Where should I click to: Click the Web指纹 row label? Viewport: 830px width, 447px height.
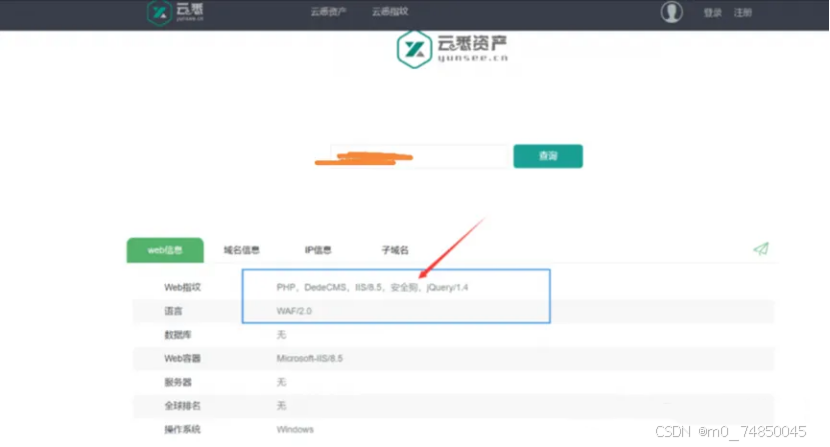pos(182,288)
